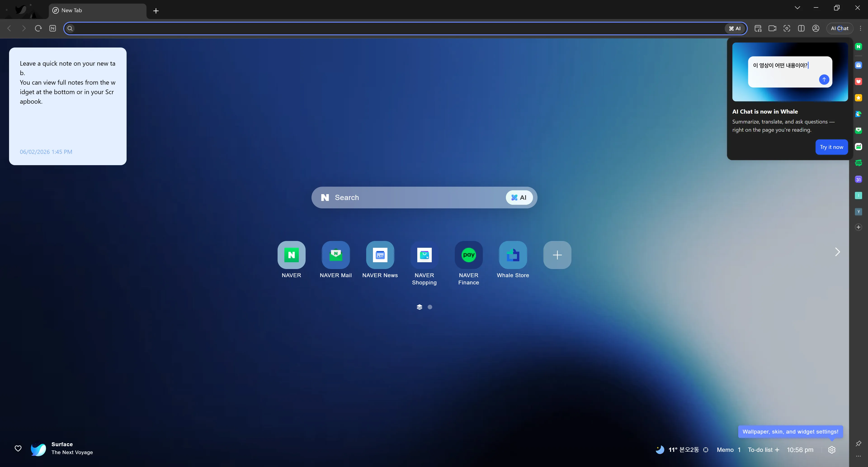Expand sidebar more options ellipsis
This screenshot has width=868, height=467.
858,456
